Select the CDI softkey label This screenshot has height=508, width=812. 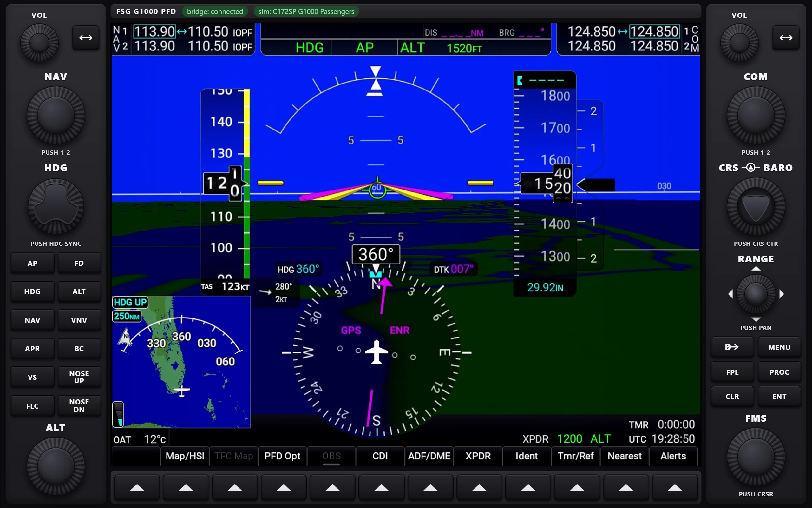[x=380, y=456]
